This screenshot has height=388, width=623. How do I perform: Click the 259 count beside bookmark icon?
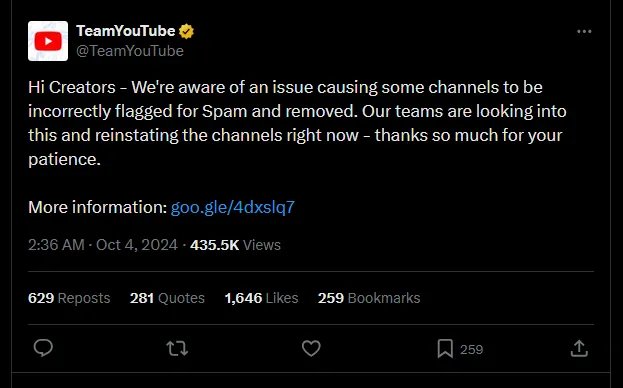pyautogui.click(x=472, y=349)
